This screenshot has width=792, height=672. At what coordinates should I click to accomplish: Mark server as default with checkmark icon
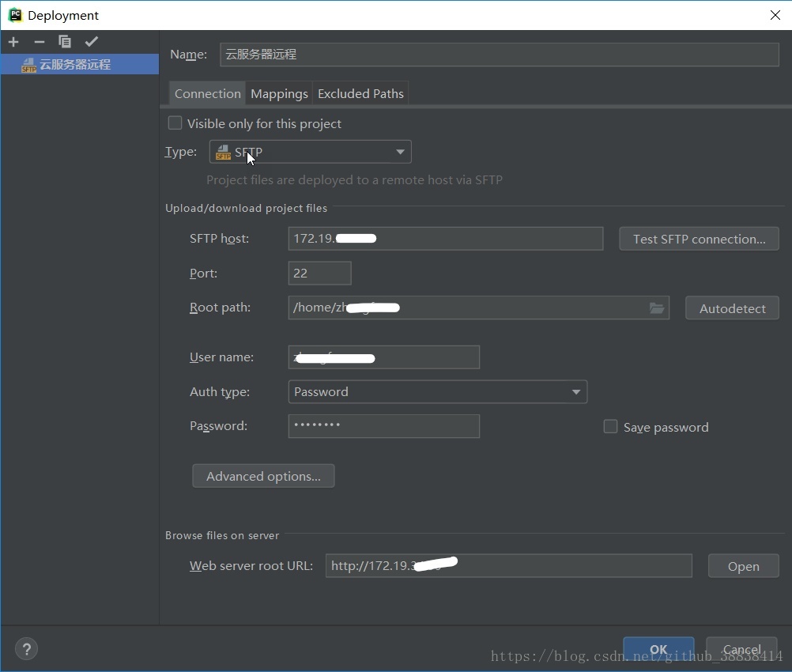pyautogui.click(x=92, y=42)
